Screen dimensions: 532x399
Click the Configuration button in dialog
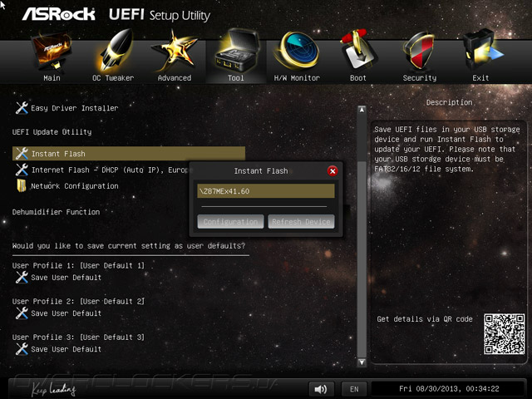pos(230,222)
